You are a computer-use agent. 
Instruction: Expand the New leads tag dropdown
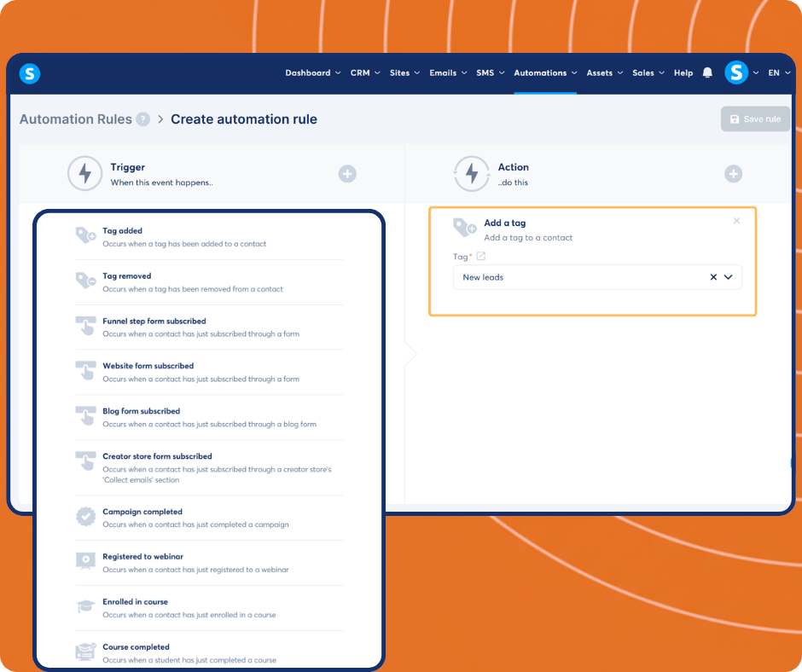[x=729, y=277]
